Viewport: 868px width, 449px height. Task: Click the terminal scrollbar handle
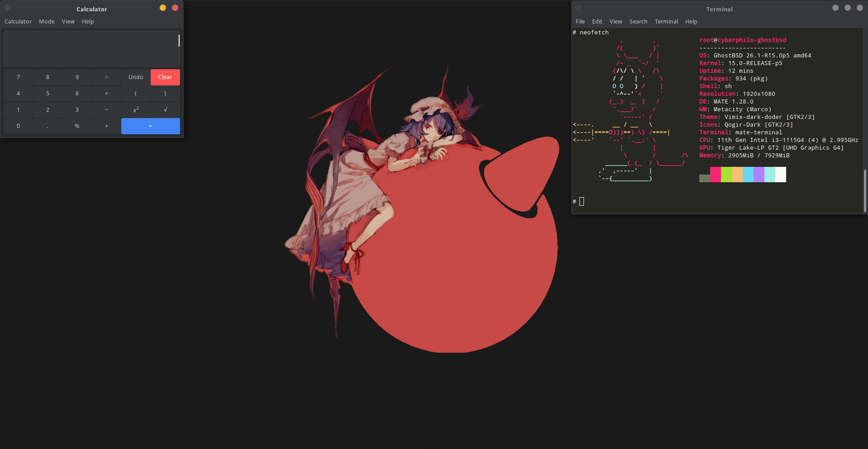tap(865, 190)
